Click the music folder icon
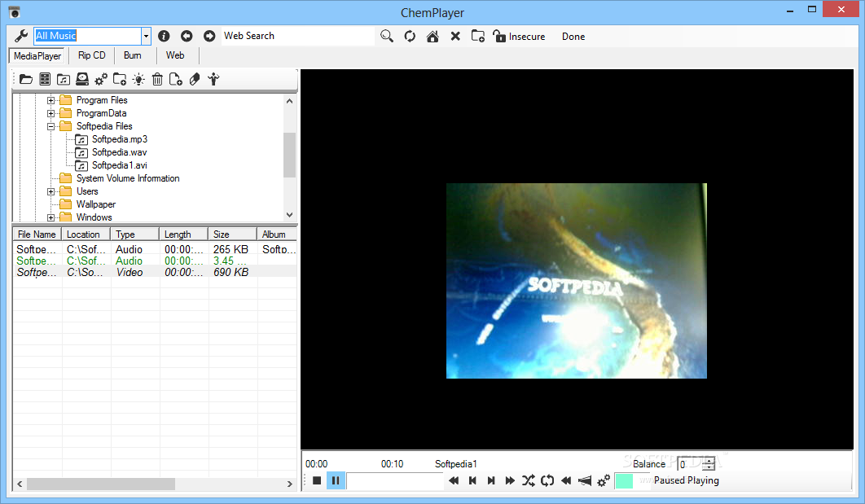This screenshot has height=504, width=865. [x=64, y=80]
